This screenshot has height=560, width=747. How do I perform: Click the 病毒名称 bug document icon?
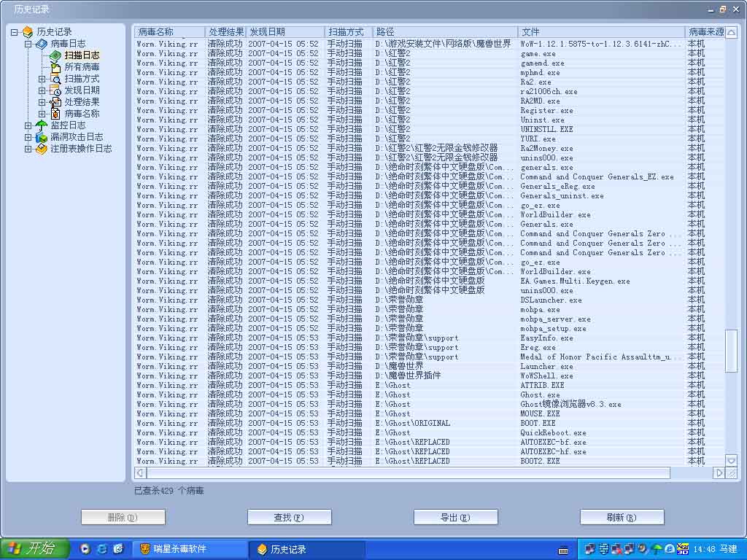coord(55,114)
